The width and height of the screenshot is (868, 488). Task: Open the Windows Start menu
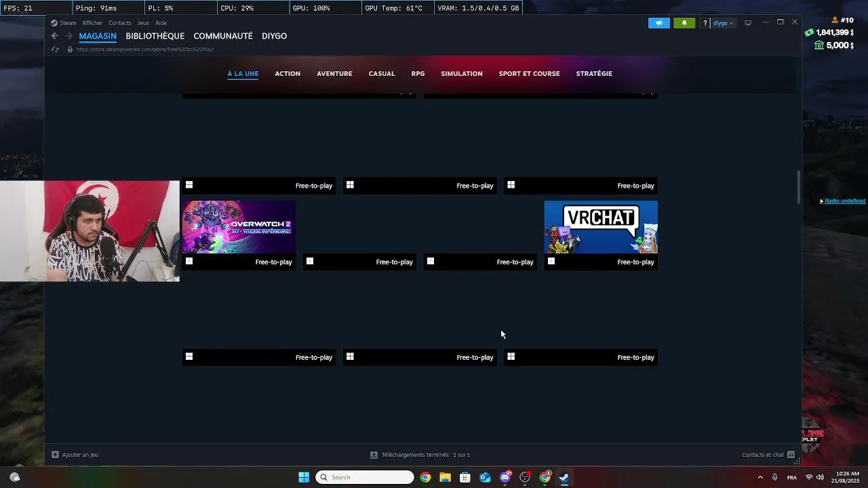point(304,477)
